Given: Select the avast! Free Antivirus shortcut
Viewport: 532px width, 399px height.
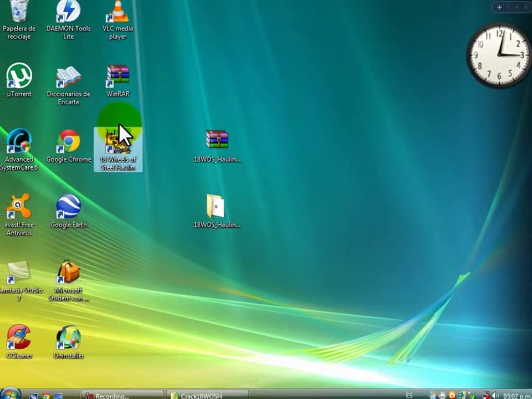Looking at the screenshot, I should point(19,215).
